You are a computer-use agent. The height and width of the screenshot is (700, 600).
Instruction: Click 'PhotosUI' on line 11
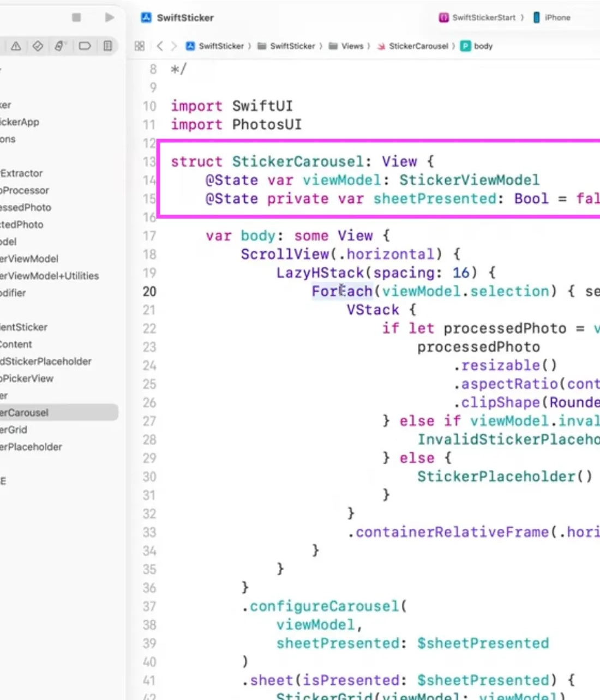click(x=267, y=124)
